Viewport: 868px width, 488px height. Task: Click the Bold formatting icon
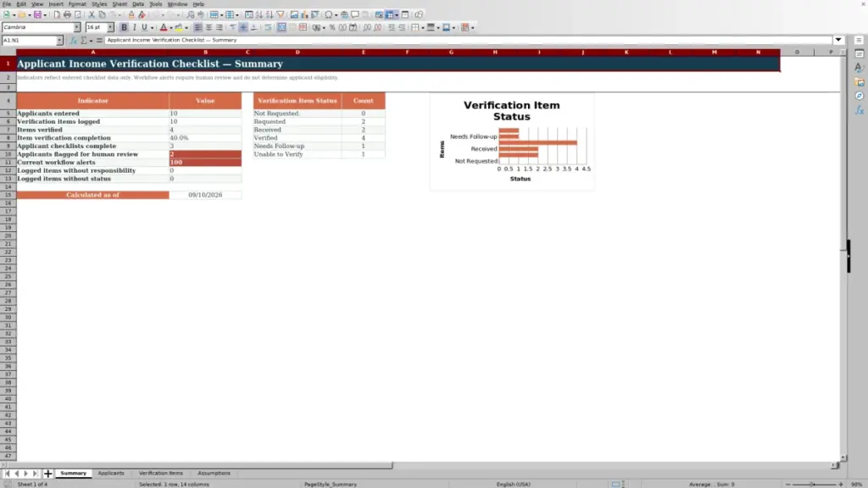(124, 27)
